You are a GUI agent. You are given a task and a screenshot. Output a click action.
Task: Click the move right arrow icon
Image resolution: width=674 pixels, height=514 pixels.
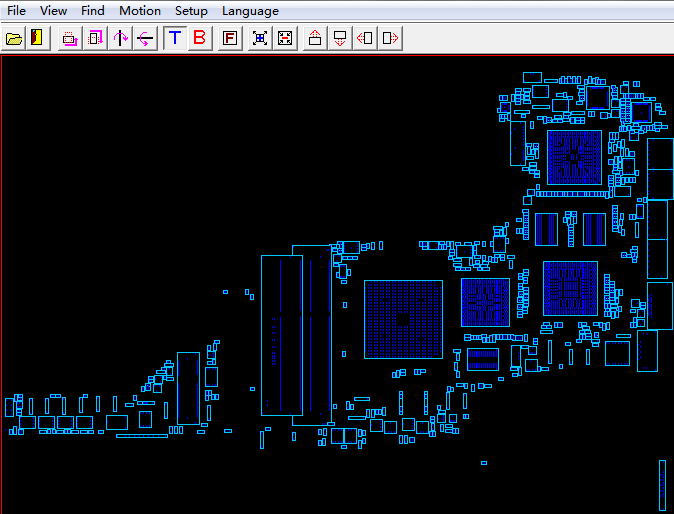tap(390, 38)
